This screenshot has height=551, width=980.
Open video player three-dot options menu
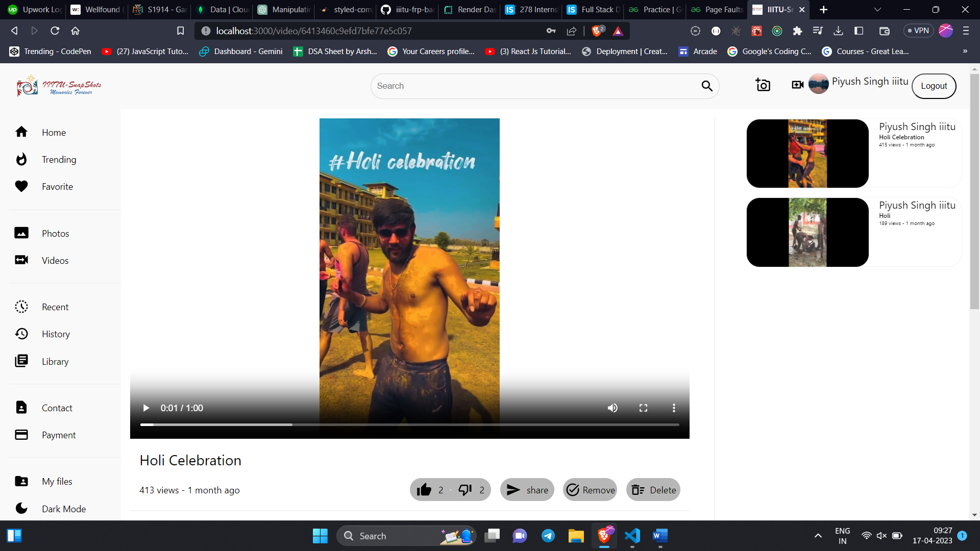click(x=674, y=408)
